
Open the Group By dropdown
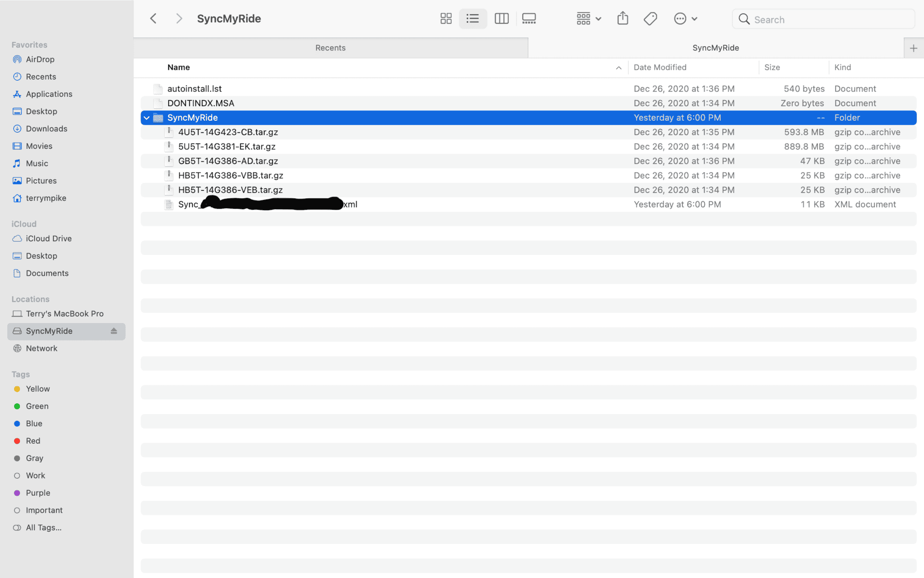point(588,18)
